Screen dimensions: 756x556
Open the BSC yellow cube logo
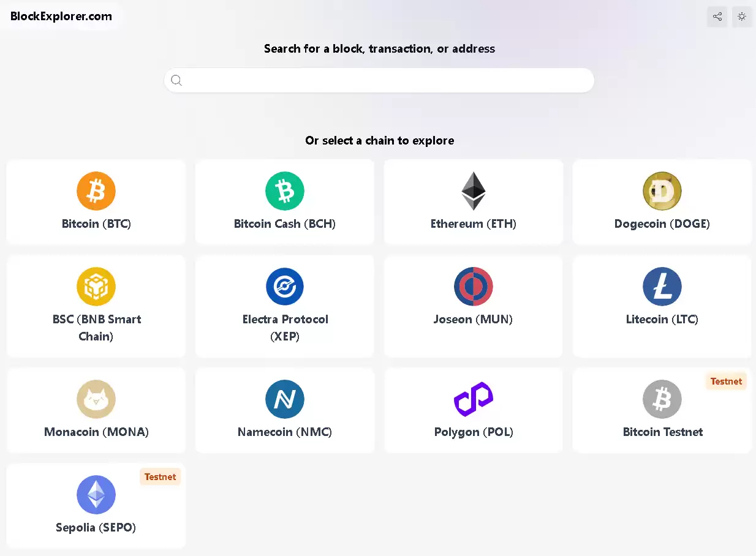(96, 287)
